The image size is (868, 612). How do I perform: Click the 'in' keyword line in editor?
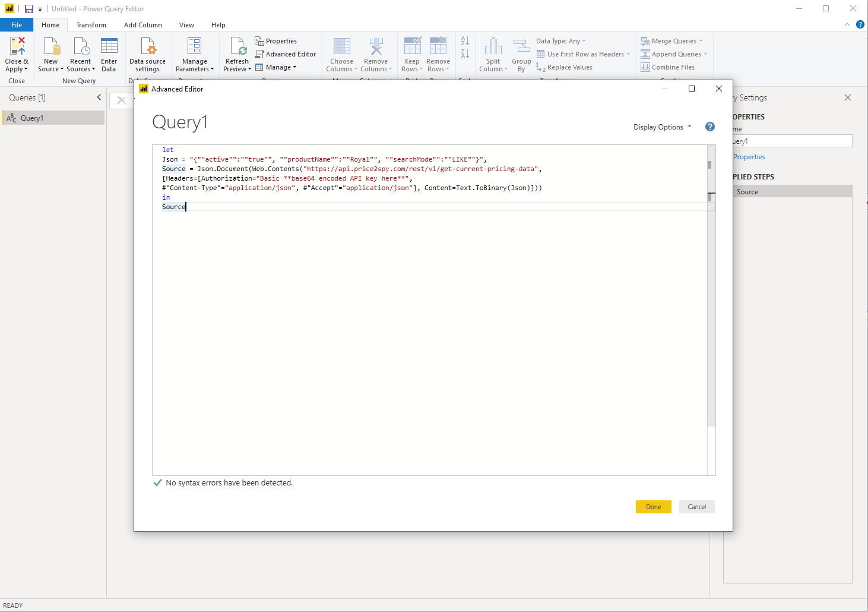pyautogui.click(x=166, y=197)
